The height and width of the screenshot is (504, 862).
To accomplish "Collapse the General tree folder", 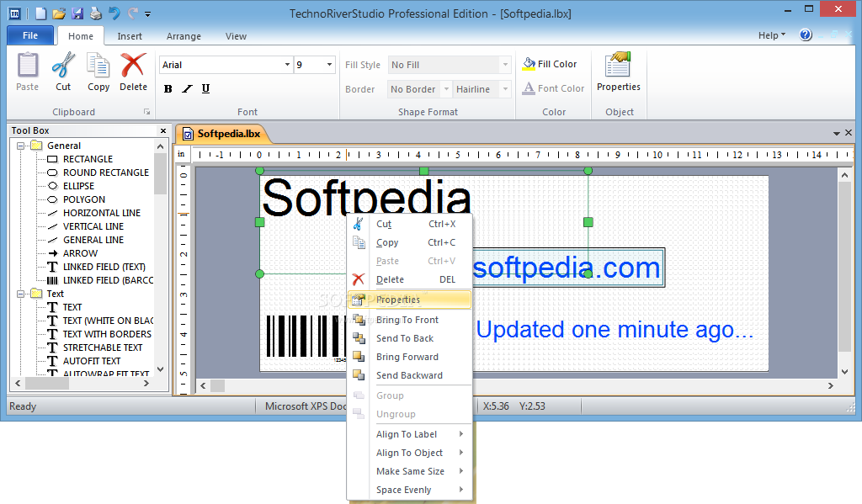I will pos(21,146).
